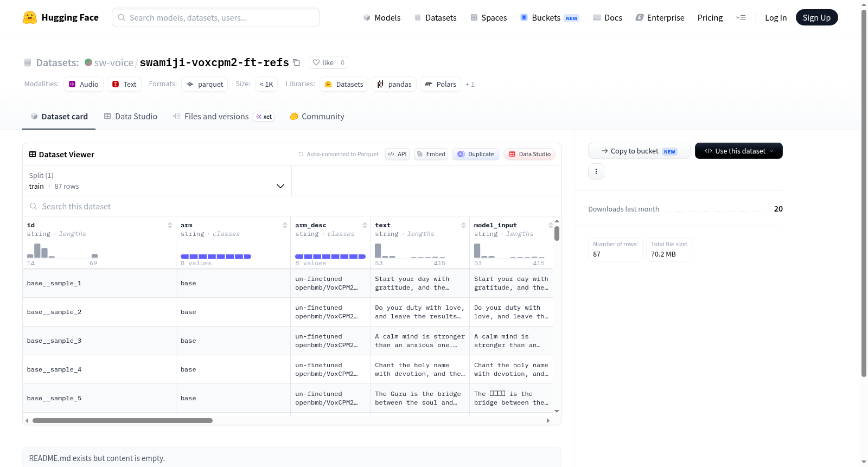Screen dimensions: 868x467
Task: Click the model_input lengths histogram
Action: (x=509, y=250)
